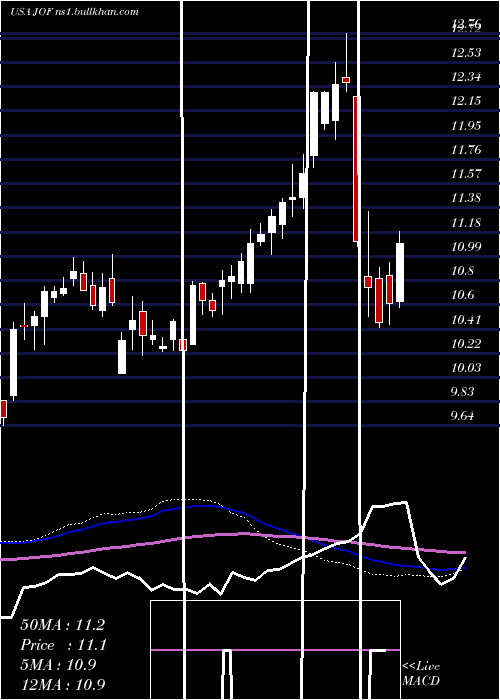Click the Price : 11.1 readout

tap(63, 645)
